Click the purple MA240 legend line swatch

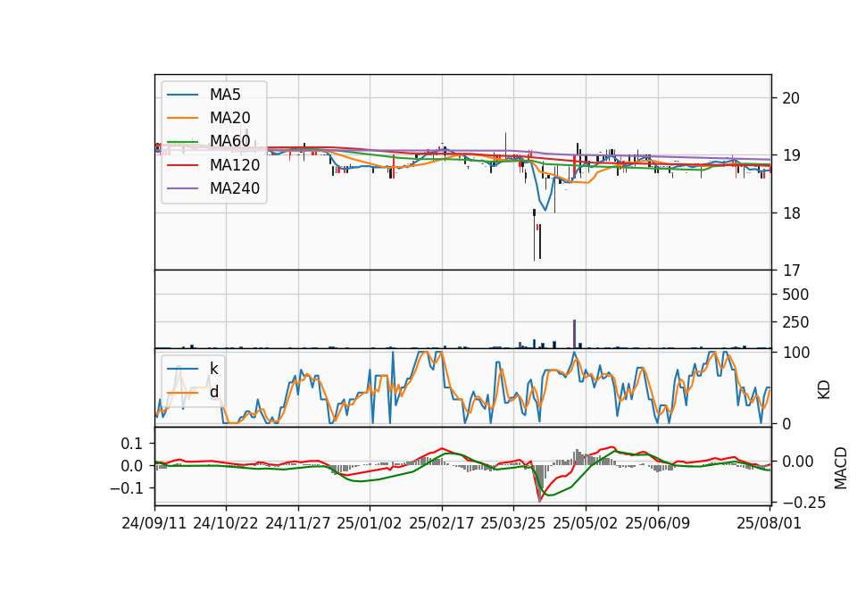(x=182, y=188)
